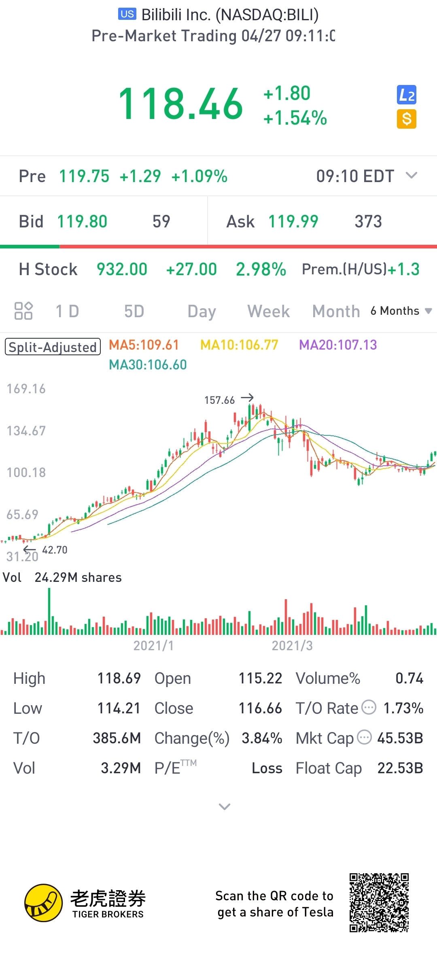Tap the MA5:109.61 indicator label
437x980 pixels.
(x=144, y=345)
